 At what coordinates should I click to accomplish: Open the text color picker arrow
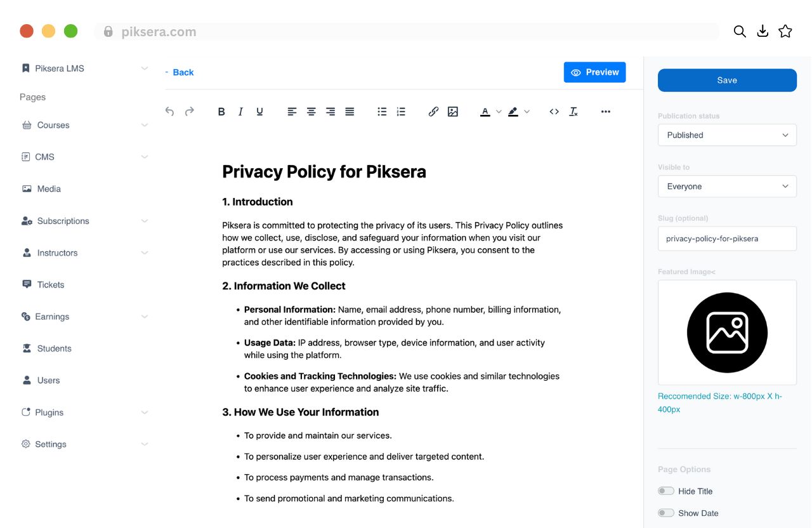click(499, 112)
